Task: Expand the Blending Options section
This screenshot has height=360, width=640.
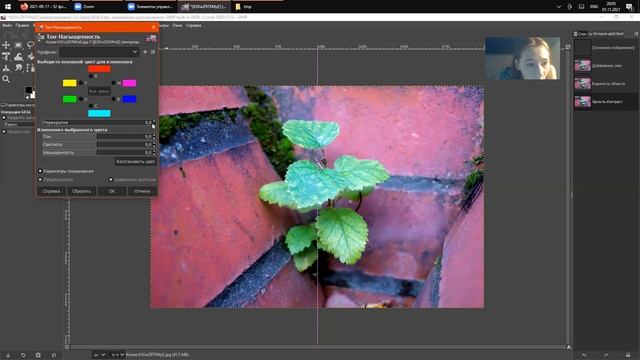Action: click(40, 171)
